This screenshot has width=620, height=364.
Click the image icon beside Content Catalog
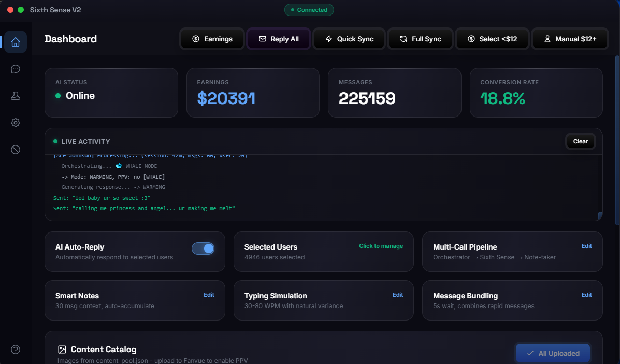tap(62, 350)
